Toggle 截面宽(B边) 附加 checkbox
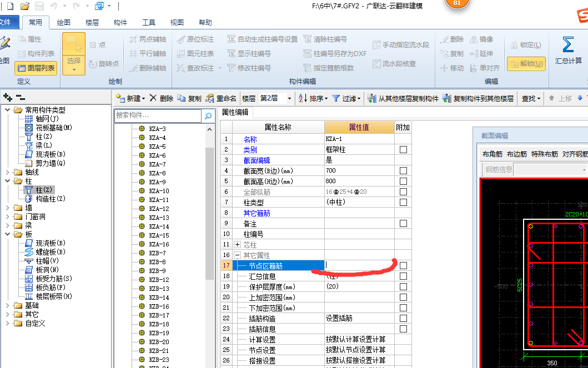Screen dimensions: 588x368 [403, 170]
